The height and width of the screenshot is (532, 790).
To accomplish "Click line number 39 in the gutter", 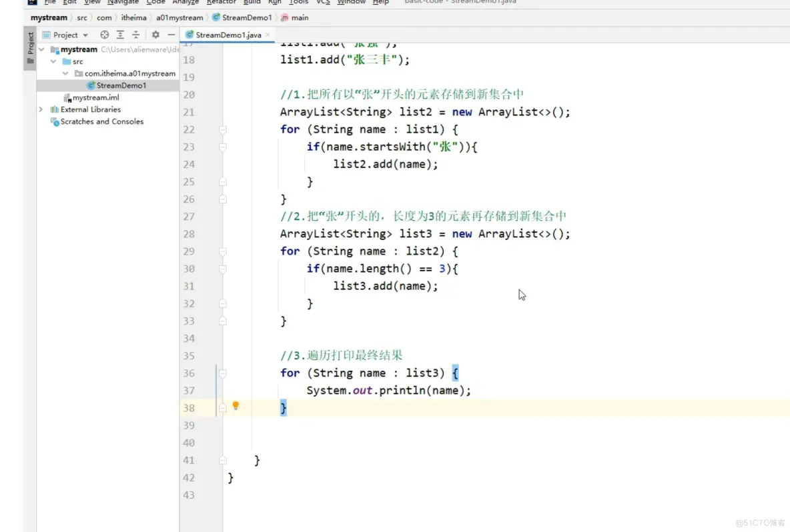I will tap(189, 425).
